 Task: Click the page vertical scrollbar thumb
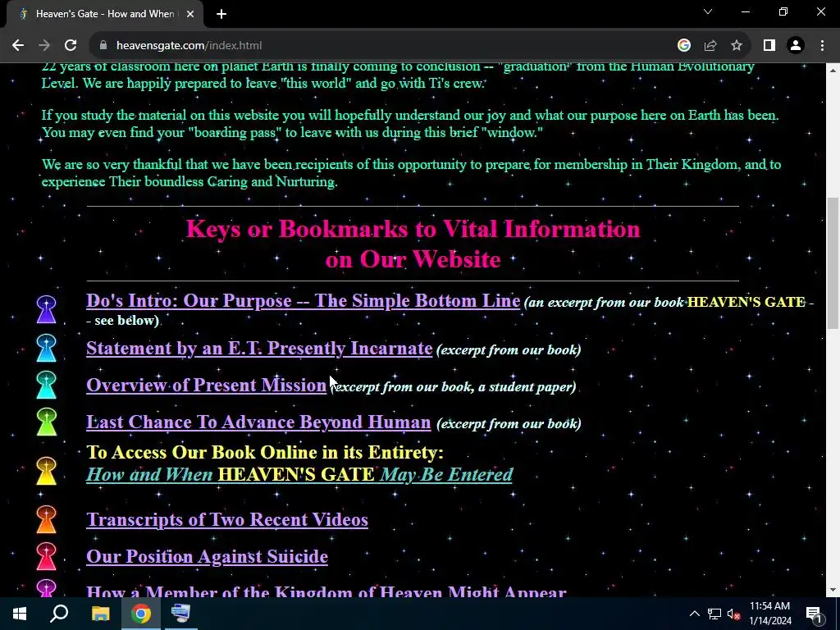[833, 263]
